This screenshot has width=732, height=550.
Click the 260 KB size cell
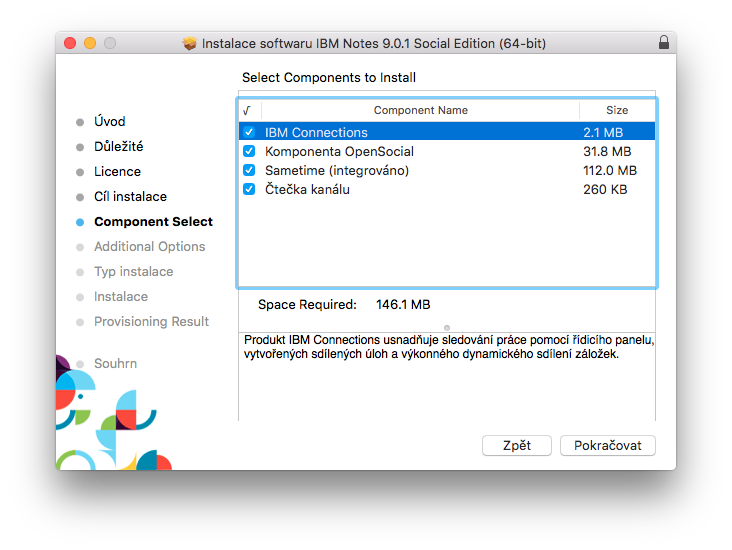[605, 190]
